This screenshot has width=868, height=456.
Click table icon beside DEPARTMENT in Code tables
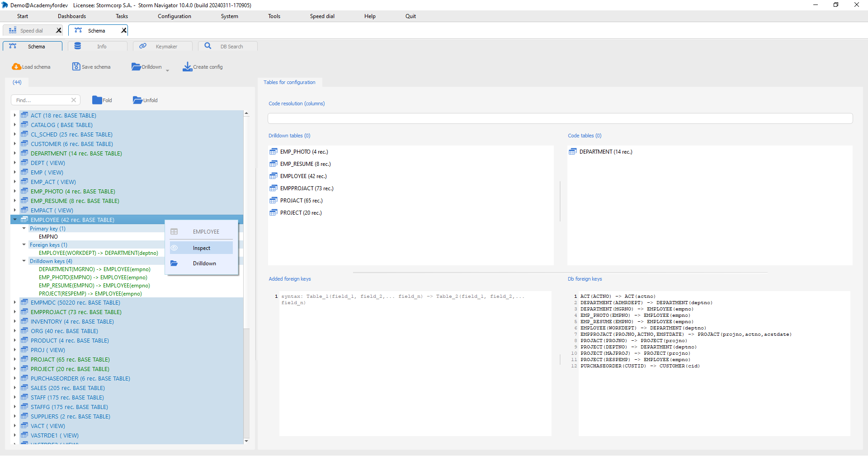(x=573, y=152)
